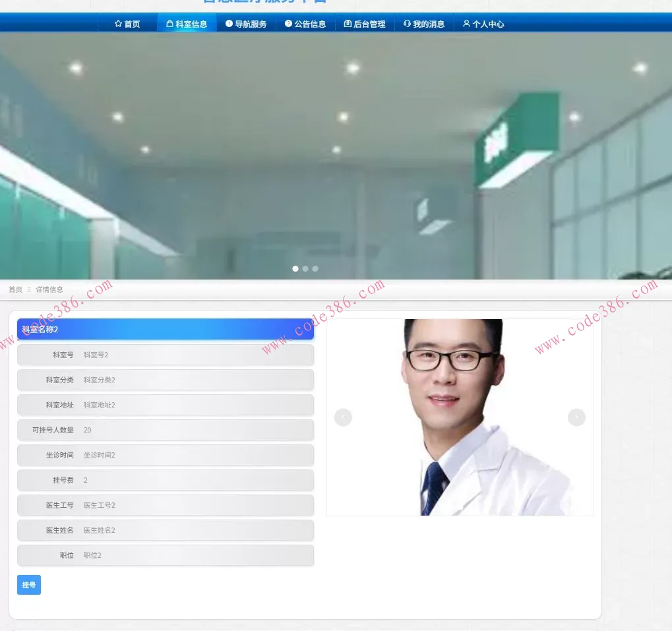Go to 个人中心 in the navigation bar

tap(483, 24)
